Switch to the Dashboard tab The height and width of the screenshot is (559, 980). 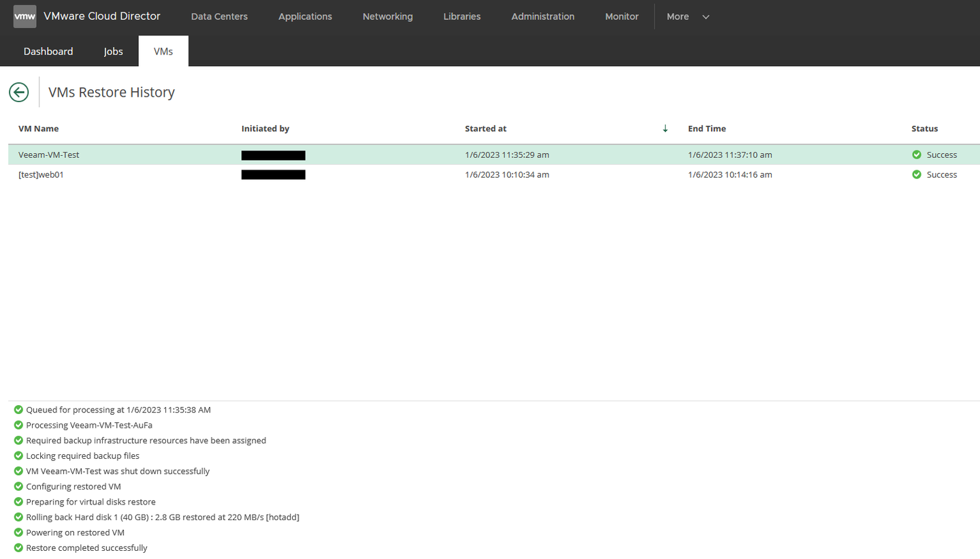coord(48,51)
